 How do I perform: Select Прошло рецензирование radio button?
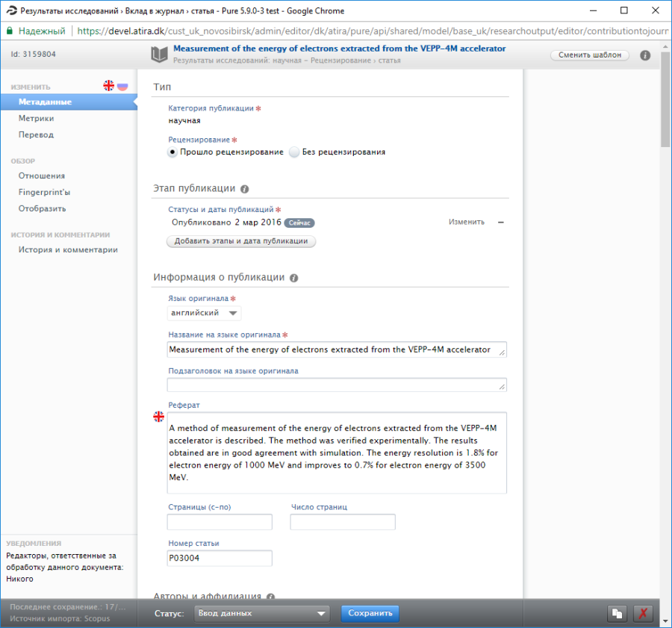tap(172, 152)
